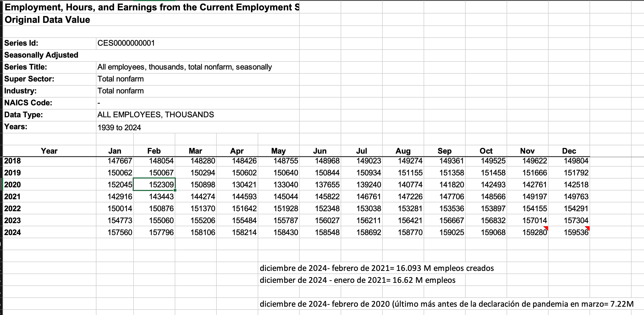Click red comment marker on Nov 2024 cell
This screenshot has height=315, width=644.
coord(546,228)
